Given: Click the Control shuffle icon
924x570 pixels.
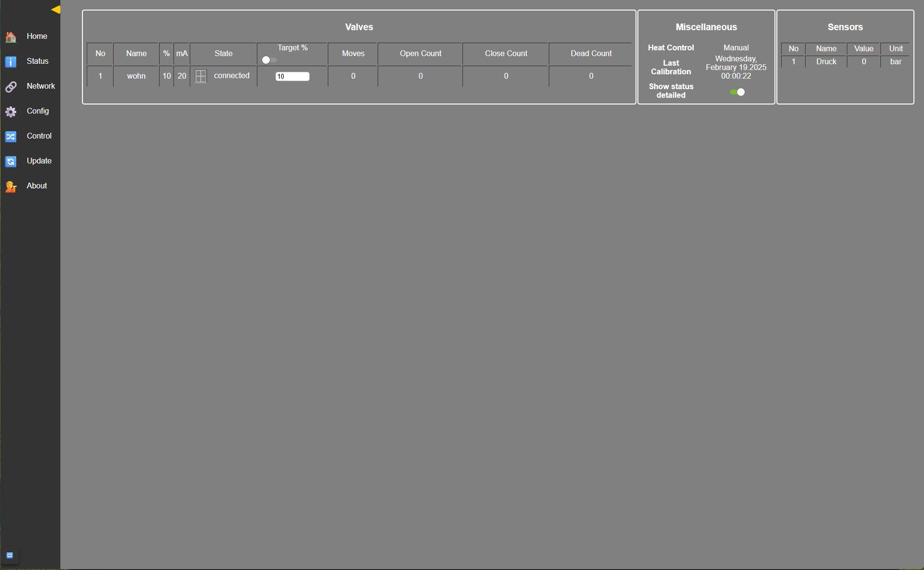Looking at the screenshot, I should click(11, 137).
